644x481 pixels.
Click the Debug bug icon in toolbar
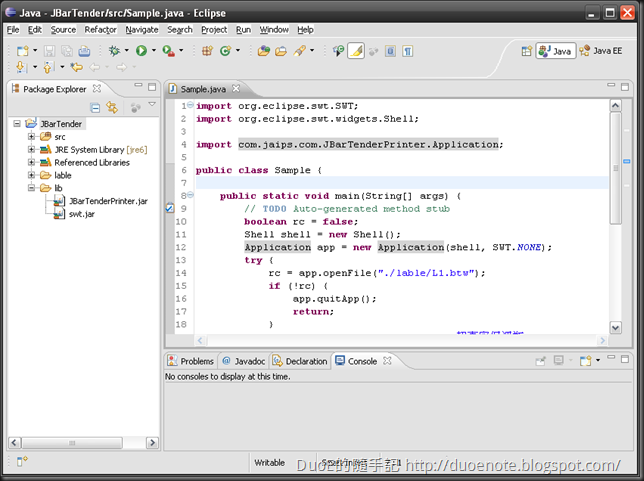tap(115, 50)
